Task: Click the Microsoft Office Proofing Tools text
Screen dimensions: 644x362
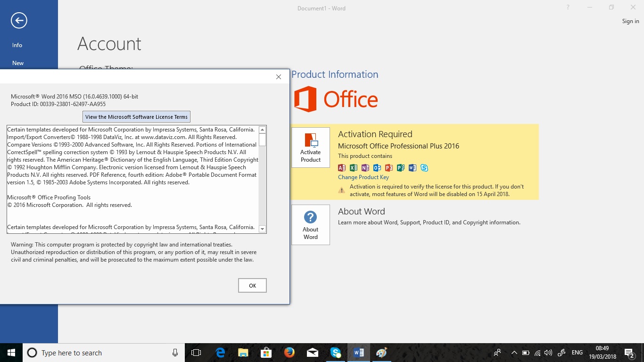Action: [49, 197]
